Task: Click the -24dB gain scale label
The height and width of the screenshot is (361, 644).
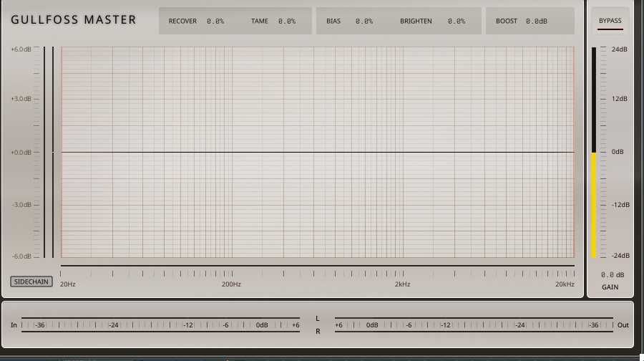Action: pyautogui.click(x=620, y=256)
